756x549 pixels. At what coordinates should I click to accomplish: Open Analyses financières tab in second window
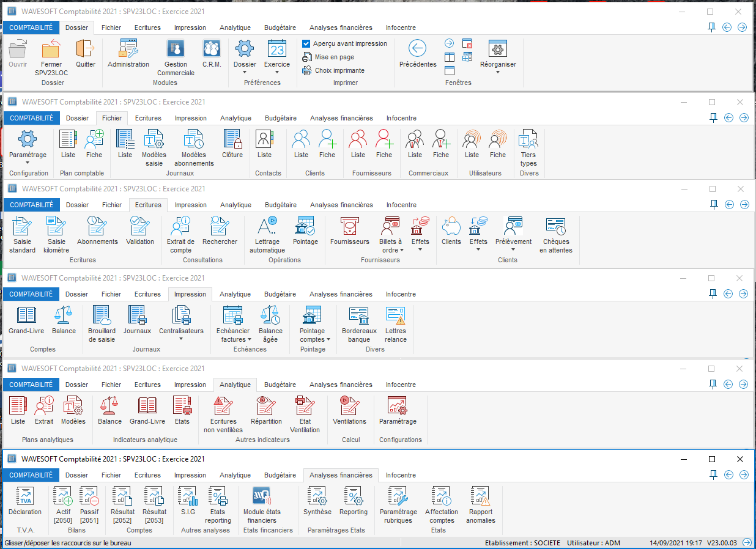pyautogui.click(x=341, y=118)
